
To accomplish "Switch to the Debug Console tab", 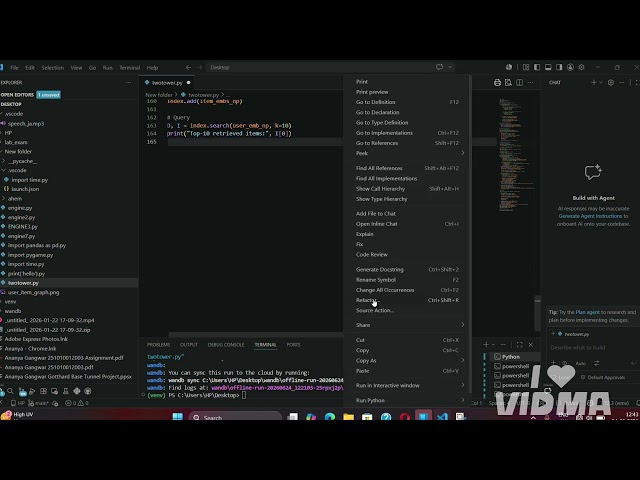I will 226,345.
